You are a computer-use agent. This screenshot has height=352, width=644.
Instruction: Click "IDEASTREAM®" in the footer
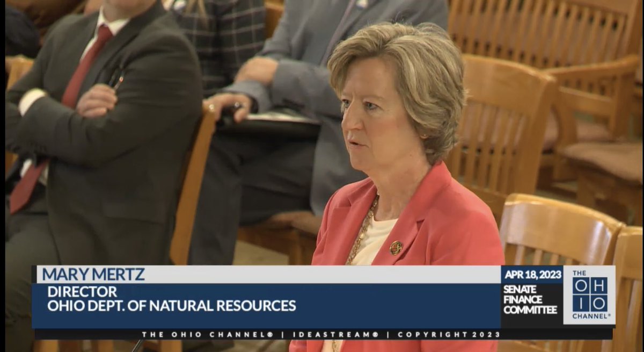coord(335,334)
